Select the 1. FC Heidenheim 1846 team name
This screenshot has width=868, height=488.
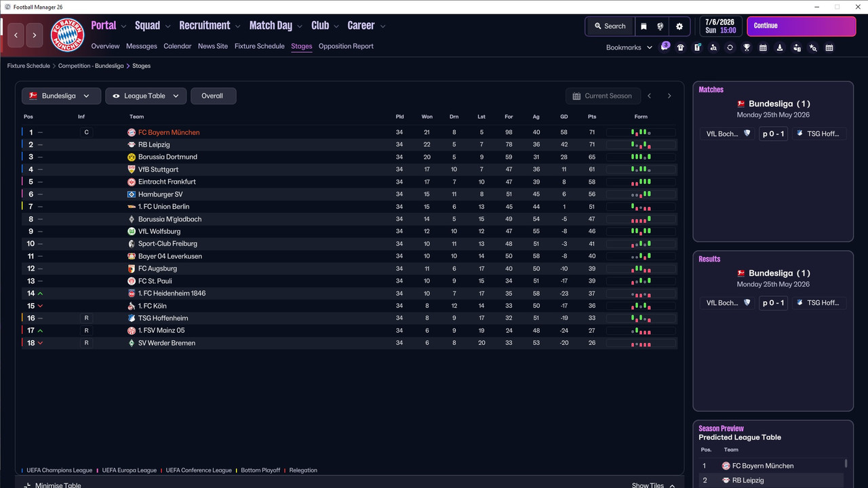pyautogui.click(x=172, y=293)
